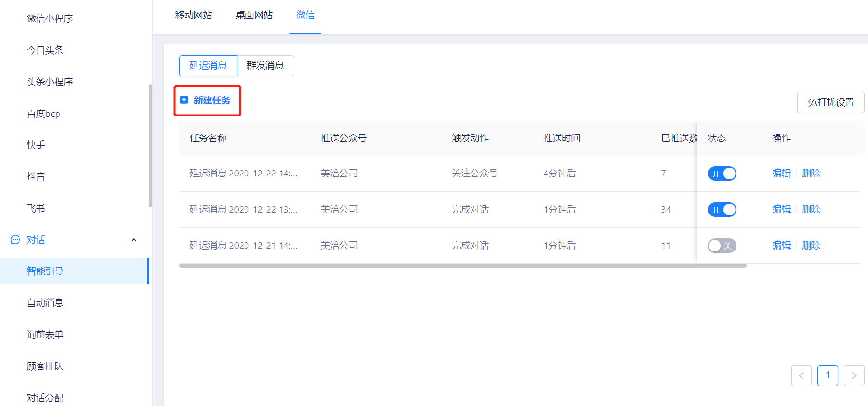Delete the task with 34 pushes
This screenshot has width=868, height=406.
811,209
